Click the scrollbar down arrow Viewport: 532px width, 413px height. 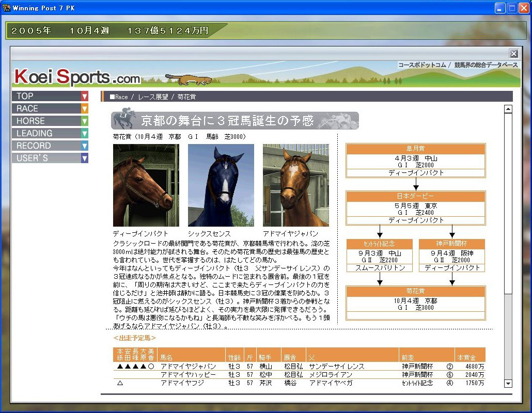508,384
